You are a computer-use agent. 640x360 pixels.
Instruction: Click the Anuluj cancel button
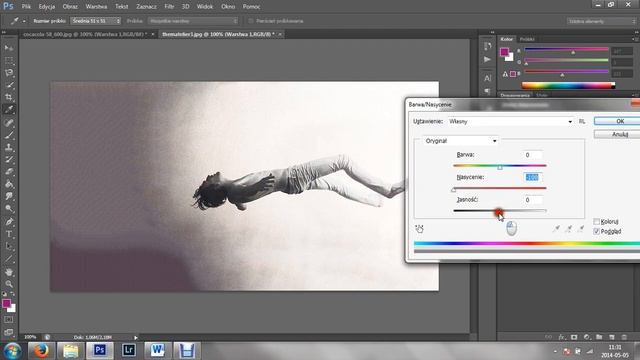(x=617, y=134)
